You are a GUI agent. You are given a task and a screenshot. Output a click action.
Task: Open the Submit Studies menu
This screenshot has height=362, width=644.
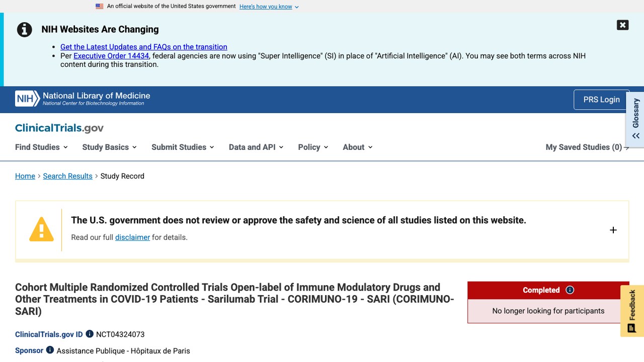(183, 147)
